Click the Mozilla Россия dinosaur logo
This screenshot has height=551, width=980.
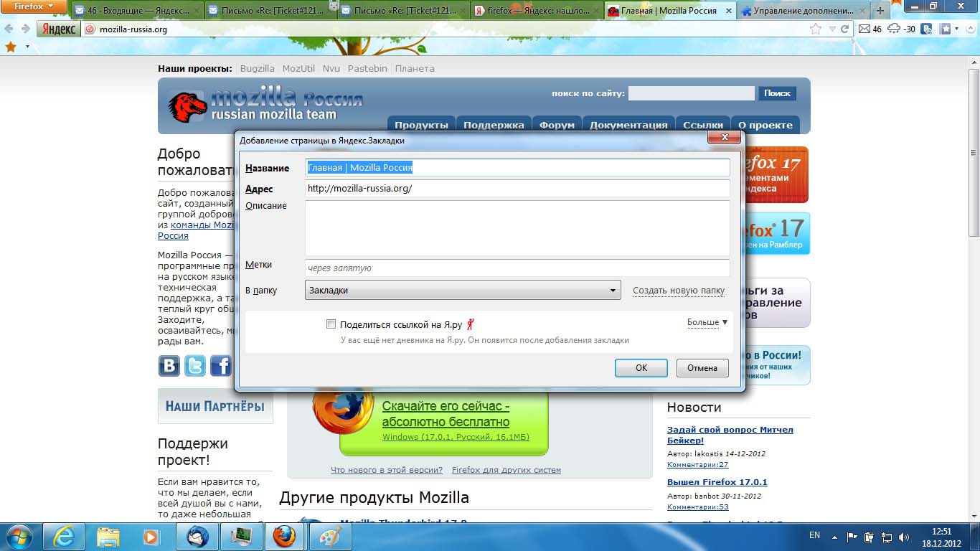(188, 106)
